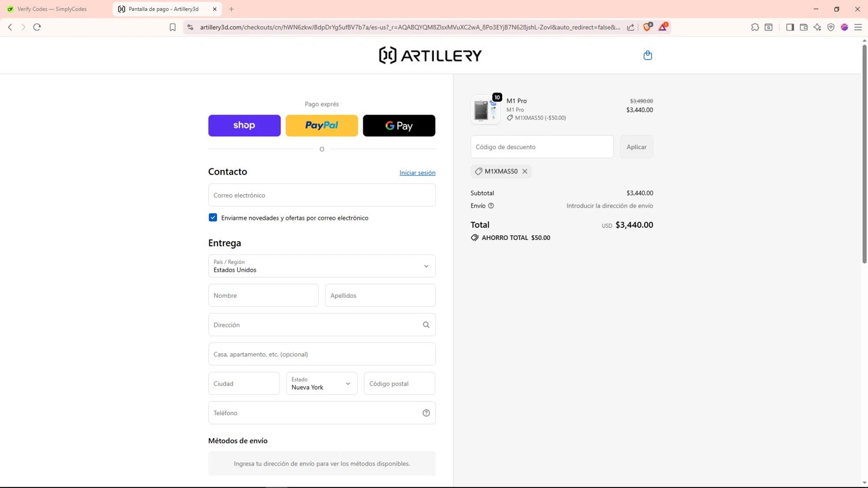868x488 pixels.
Task: Click the Dirección input field
Action: pos(322,325)
